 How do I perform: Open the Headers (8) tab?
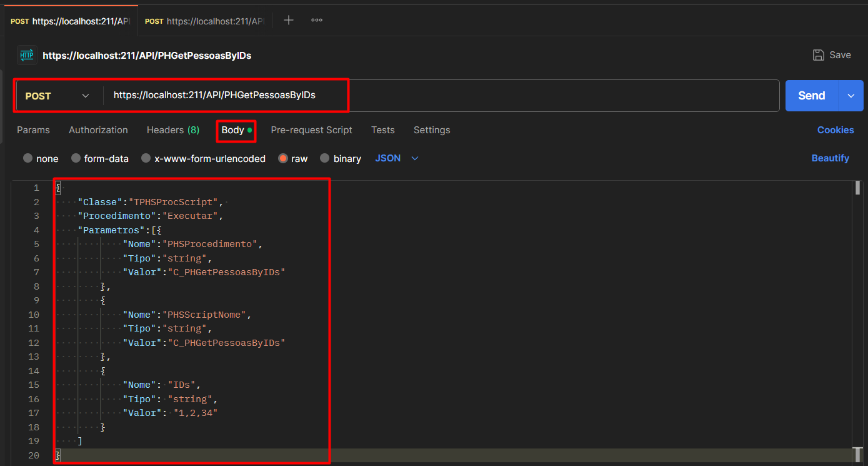[173, 130]
